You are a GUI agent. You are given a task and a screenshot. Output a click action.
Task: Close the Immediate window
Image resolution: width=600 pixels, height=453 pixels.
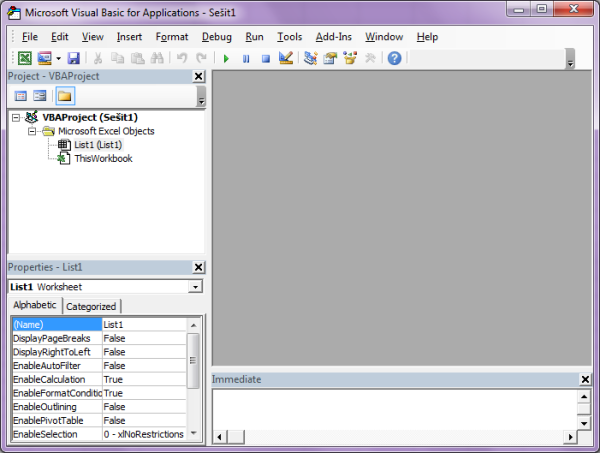pos(585,379)
